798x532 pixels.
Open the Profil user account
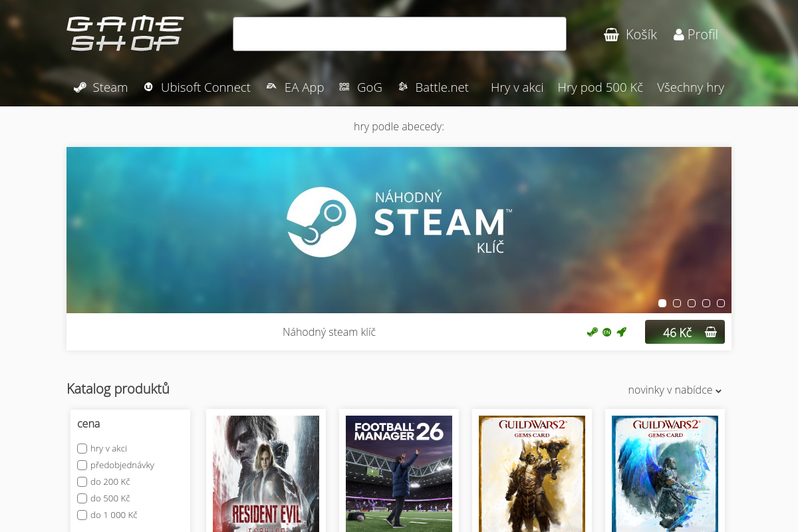pos(696,35)
